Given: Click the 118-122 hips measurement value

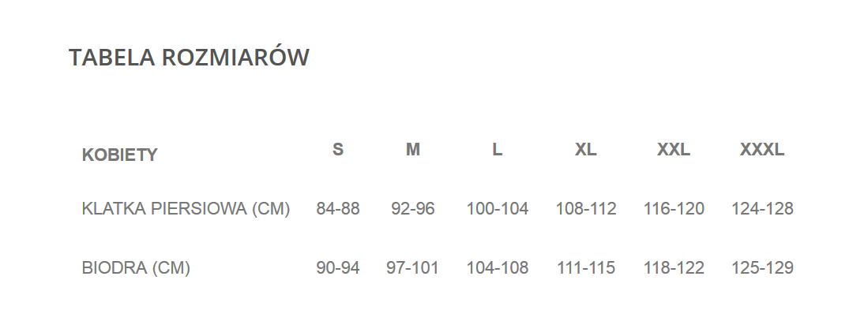Looking at the screenshot, I should click(674, 268).
